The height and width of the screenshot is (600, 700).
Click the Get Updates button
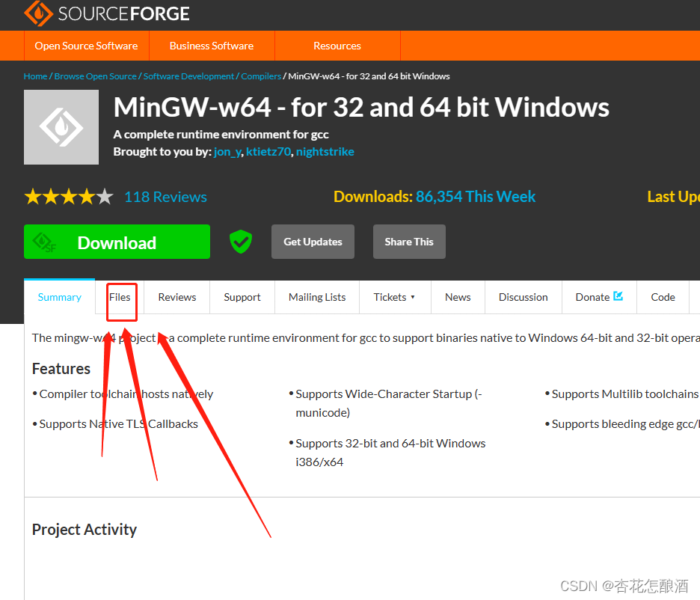pyautogui.click(x=313, y=242)
